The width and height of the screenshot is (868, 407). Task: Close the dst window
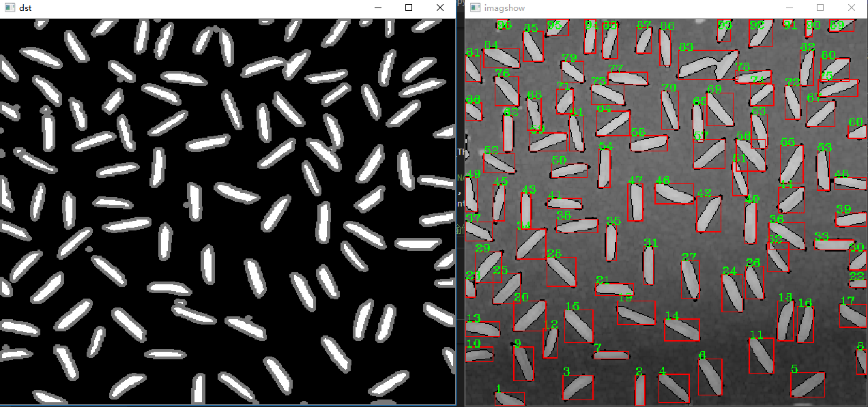coord(439,7)
